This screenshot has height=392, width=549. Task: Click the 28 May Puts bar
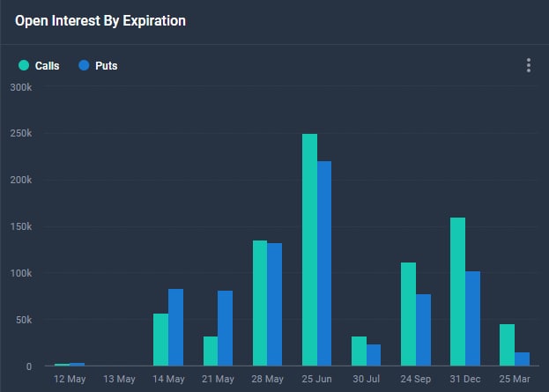tap(275, 304)
